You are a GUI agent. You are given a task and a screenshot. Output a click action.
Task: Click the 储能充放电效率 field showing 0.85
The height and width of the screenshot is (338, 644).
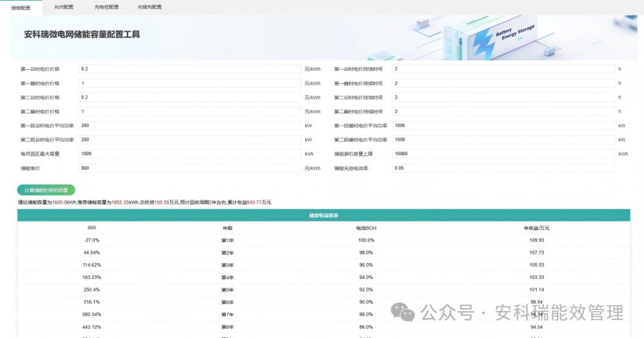pos(503,168)
